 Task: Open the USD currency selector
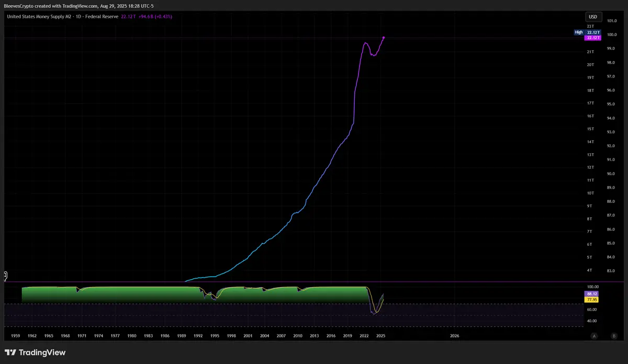pos(593,17)
